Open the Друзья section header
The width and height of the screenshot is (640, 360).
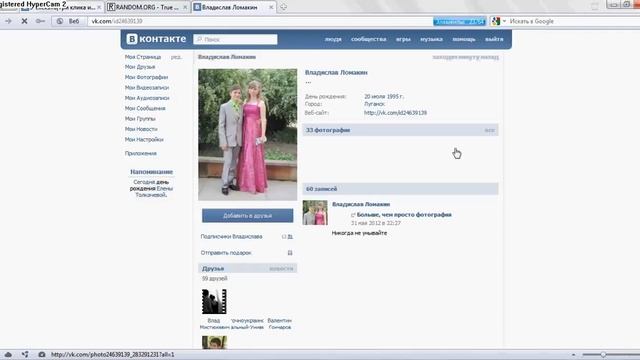pyautogui.click(x=247, y=269)
